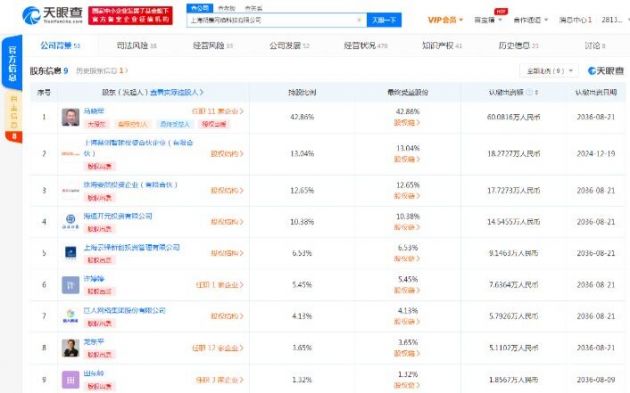
Task: Select the first search type tab above search box
Action: click(x=200, y=8)
